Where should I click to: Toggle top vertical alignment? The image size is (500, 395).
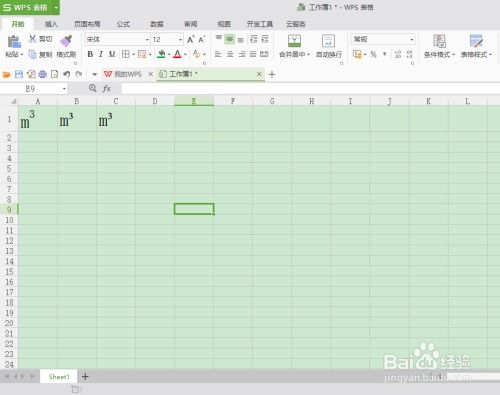coord(219,39)
